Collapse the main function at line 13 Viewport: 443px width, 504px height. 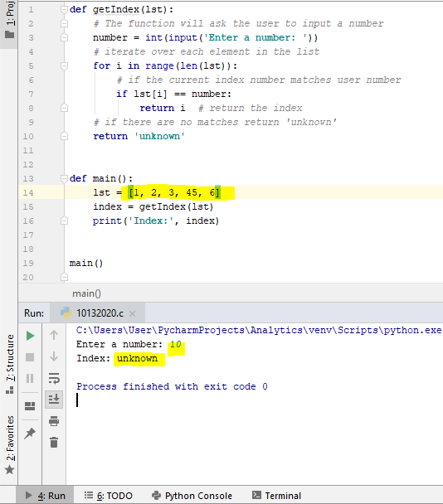tap(65, 178)
